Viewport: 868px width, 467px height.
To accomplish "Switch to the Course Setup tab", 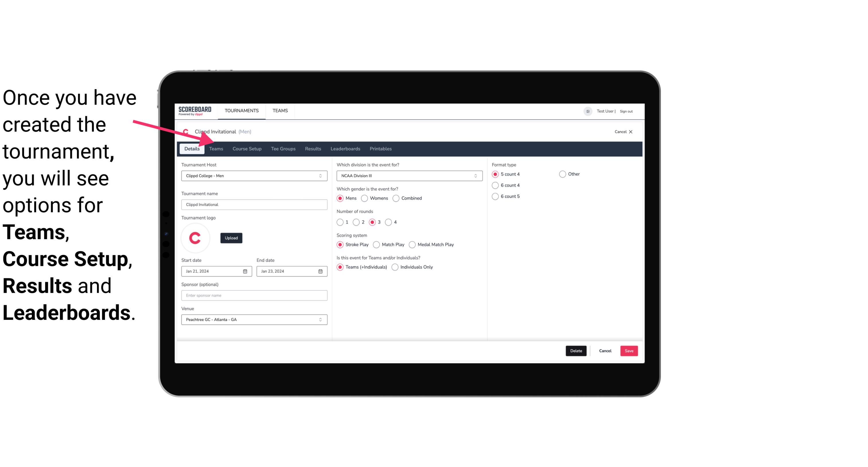I will click(x=246, y=148).
